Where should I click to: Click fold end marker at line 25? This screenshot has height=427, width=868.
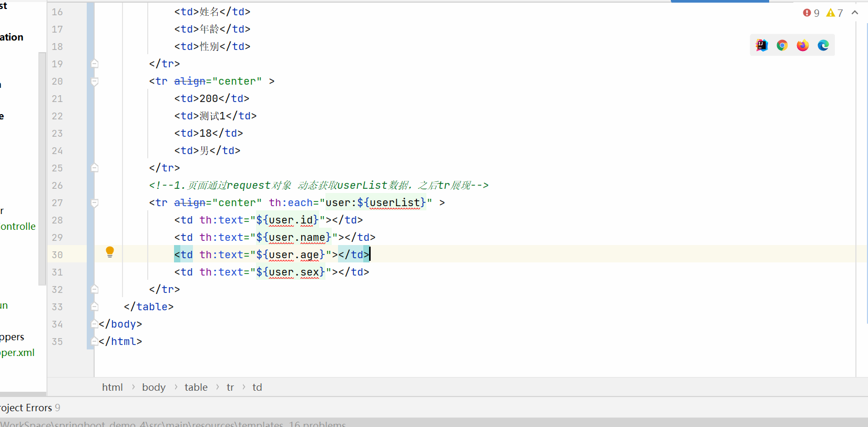click(95, 168)
